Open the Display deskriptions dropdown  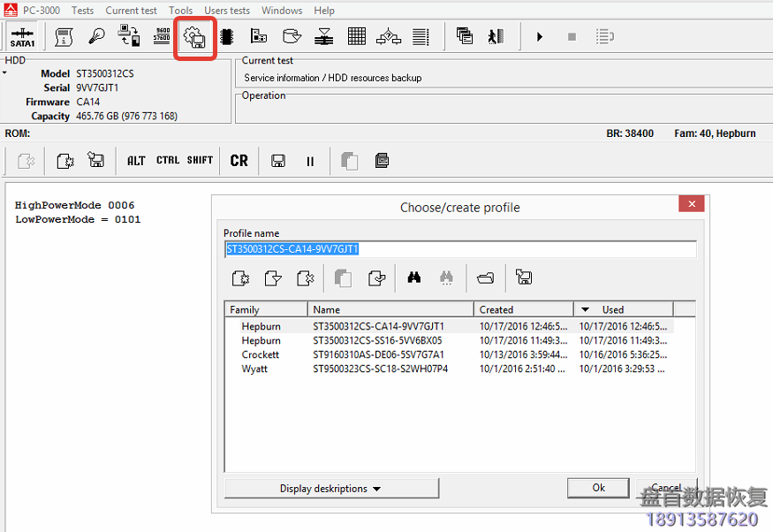pos(331,489)
